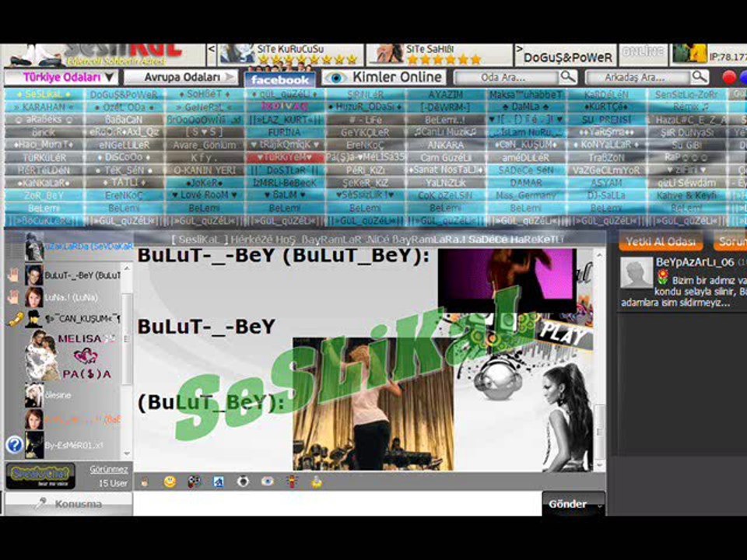Join the ANKARA room
The width and height of the screenshot is (747, 560).
coord(445,145)
